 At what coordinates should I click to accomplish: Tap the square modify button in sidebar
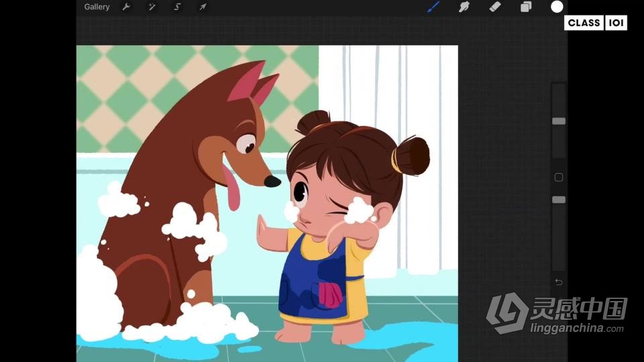point(559,177)
